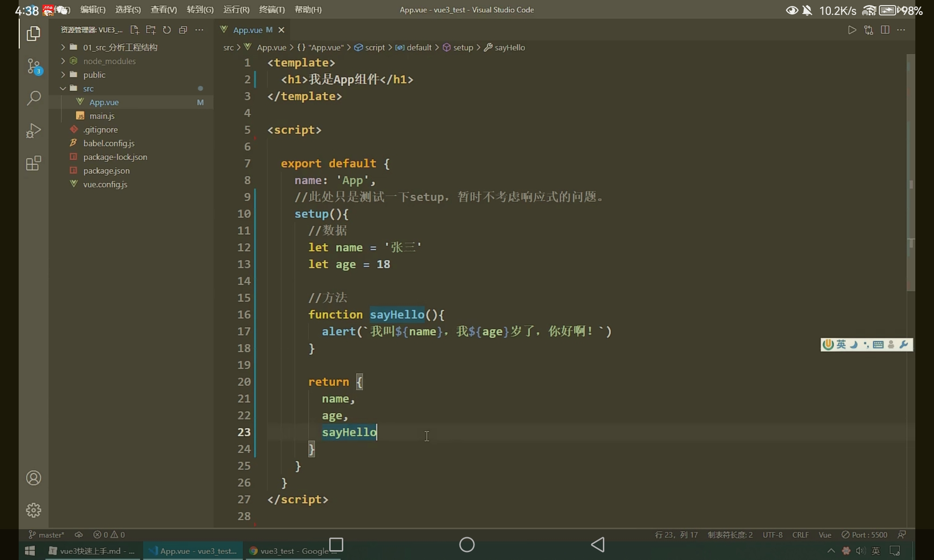Open the 查看(V) menu
934x560 pixels.
point(163,9)
